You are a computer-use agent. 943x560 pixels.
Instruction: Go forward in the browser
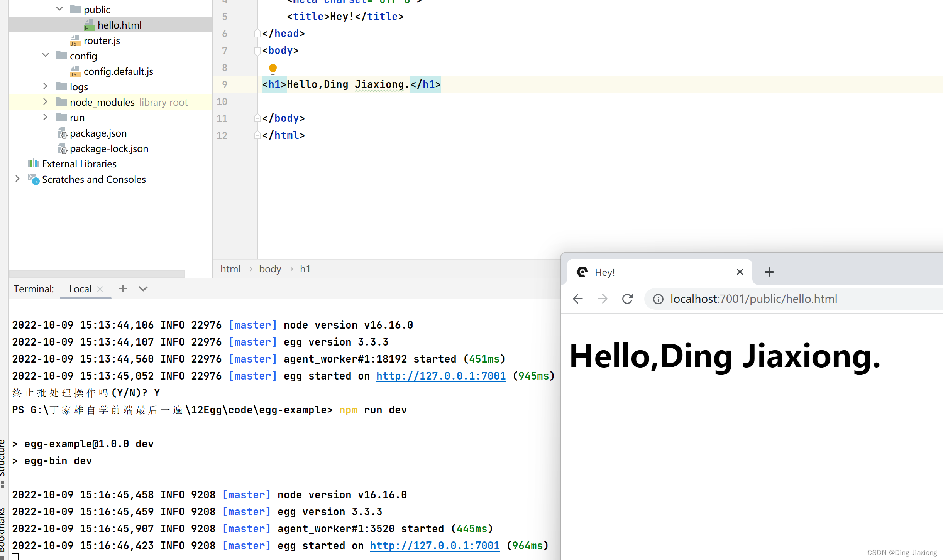[x=603, y=299]
